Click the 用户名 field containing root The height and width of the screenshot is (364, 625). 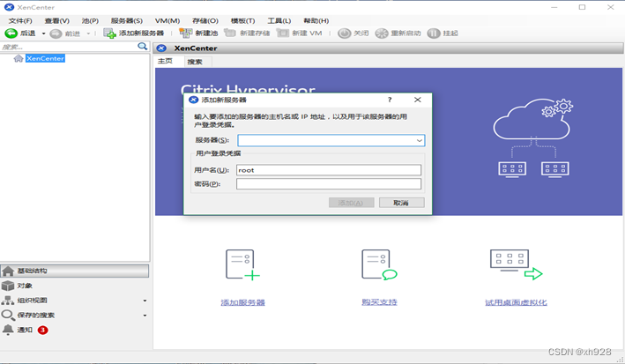329,170
